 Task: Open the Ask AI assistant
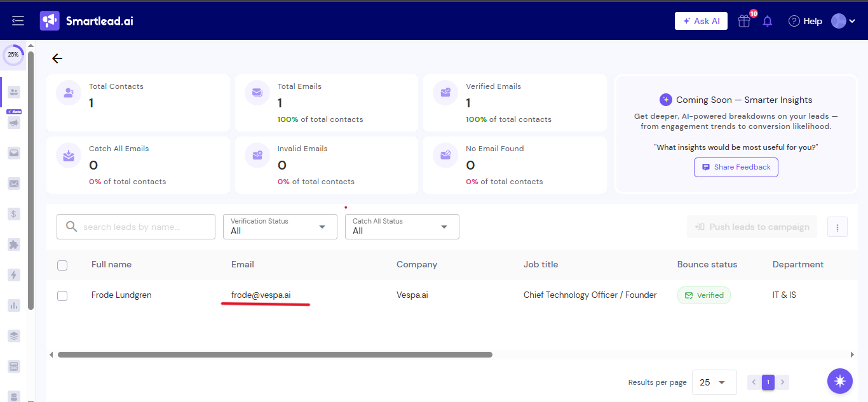(x=701, y=21)
